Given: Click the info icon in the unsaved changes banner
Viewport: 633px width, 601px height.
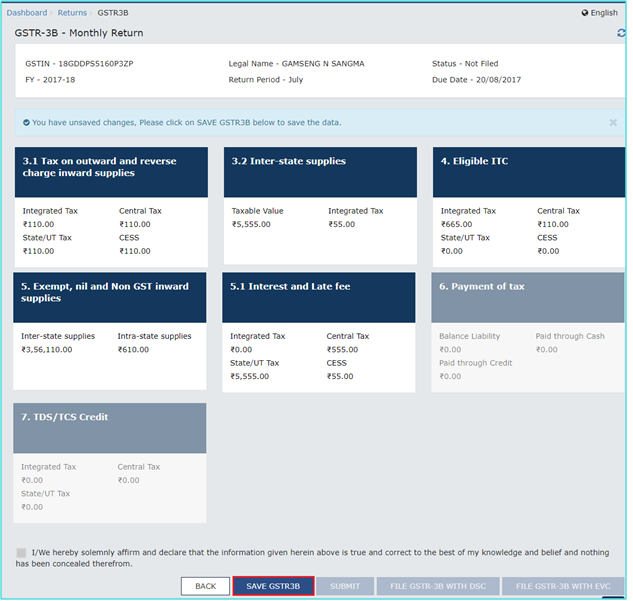Looking at the screenshot, I should click(x=25, y=123).
